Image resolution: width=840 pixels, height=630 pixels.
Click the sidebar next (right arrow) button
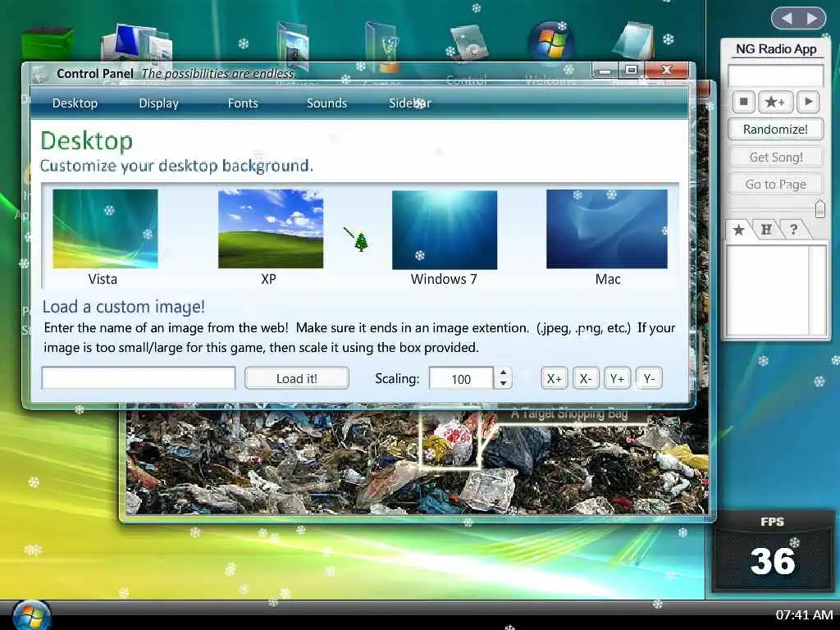pos(813,19)
